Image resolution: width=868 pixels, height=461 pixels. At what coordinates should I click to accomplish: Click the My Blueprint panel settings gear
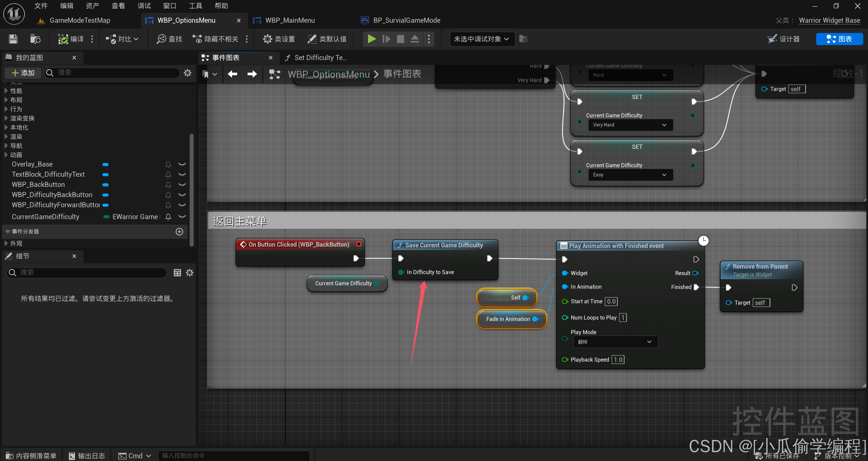pyautogui.click(x=188, y=73)
